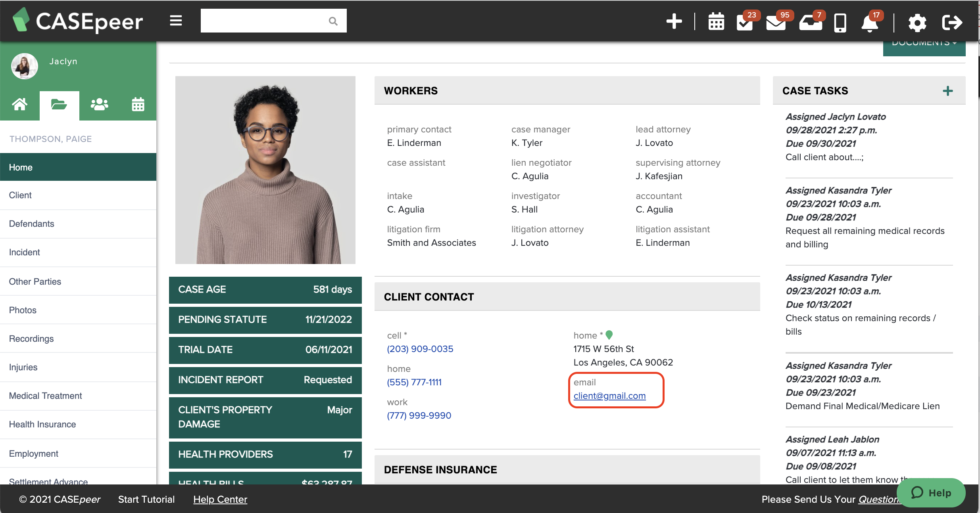The height and width of the screenshot is (513, 980).
Task: Open the Help chat button
Action: coord(931,493)
